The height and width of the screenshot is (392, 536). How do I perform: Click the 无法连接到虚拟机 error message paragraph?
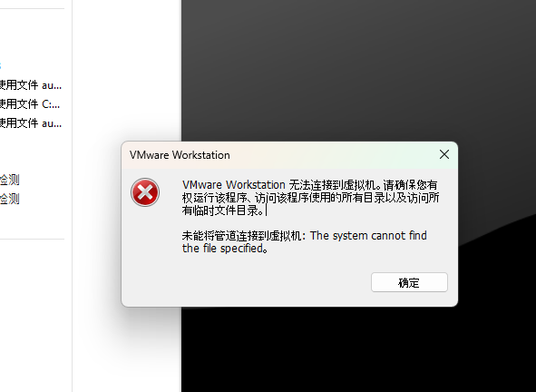click(310, 198)
